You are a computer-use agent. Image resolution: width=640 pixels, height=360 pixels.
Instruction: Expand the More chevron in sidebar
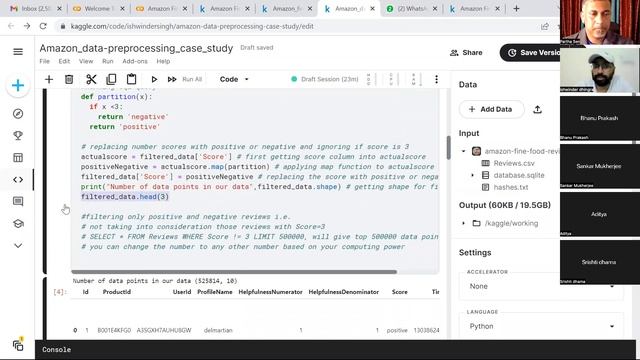[x=18, y=245]
